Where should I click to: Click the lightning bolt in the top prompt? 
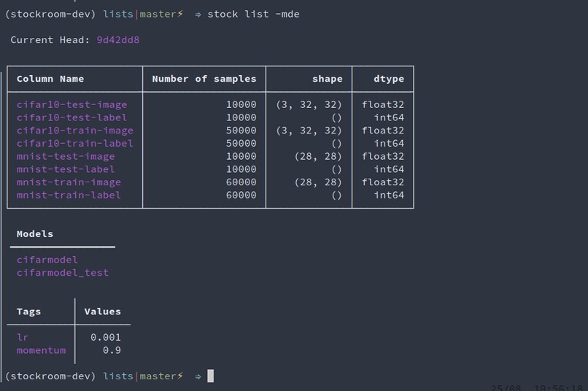[180, 14]
